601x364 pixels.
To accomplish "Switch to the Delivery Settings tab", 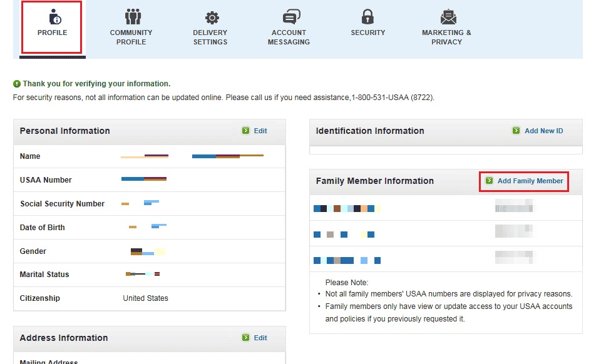I will click(x=210, y=37).
